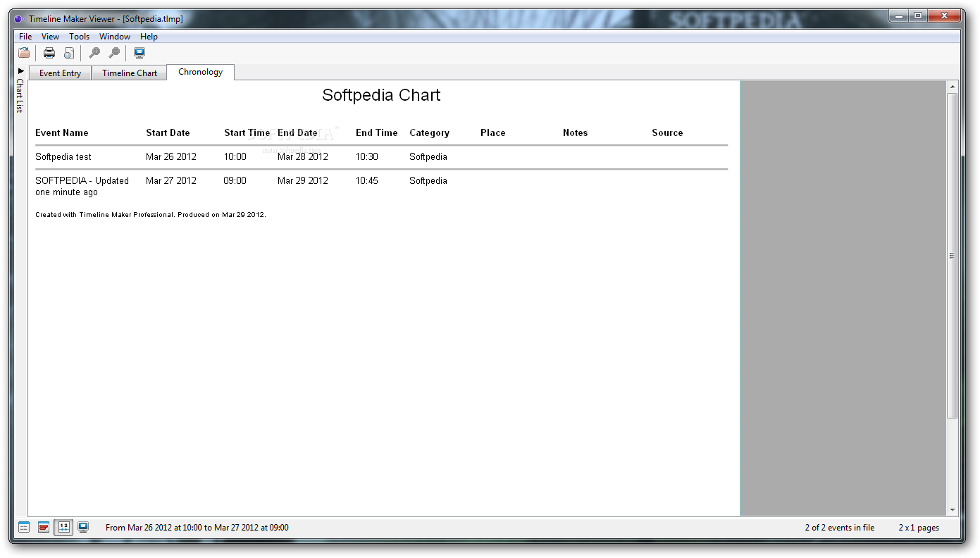The image size is (980, 558).
Task: Click the monitor presentation icon in toolbar
Action: [x=139, y=53]
